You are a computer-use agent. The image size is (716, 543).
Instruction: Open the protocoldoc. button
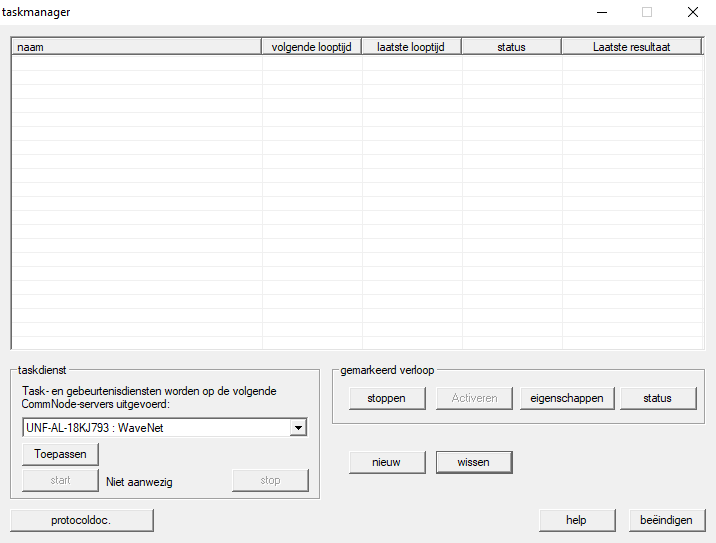82,520
